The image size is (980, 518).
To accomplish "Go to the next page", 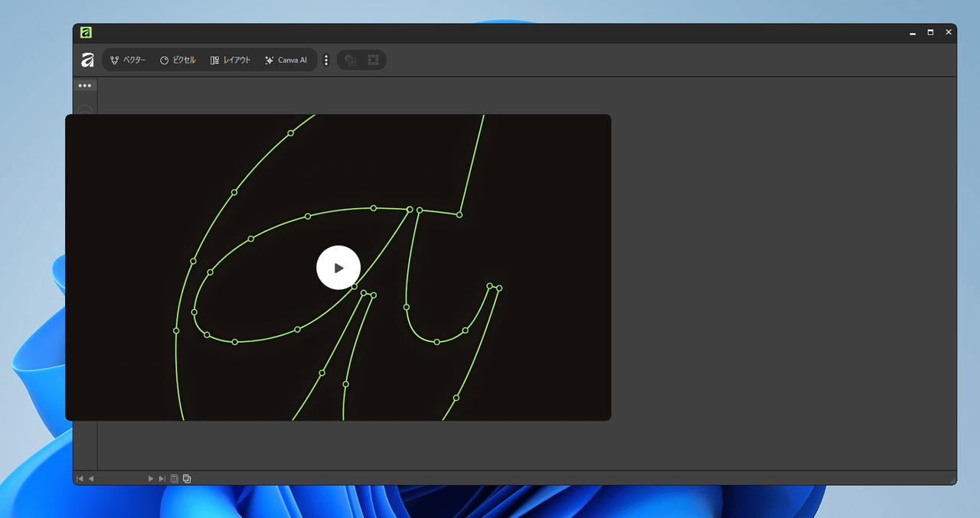I will click(151, 479).
